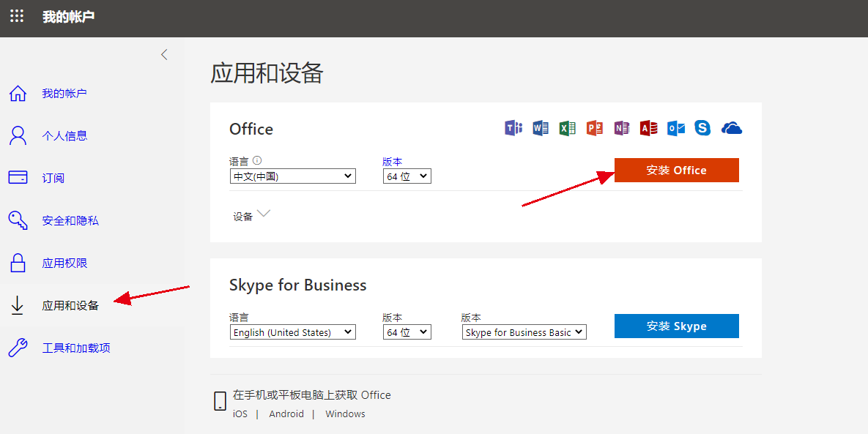Open the Office 64 位 version dropdown
This screenshot has width=868, height=434.
pos(407,176)
